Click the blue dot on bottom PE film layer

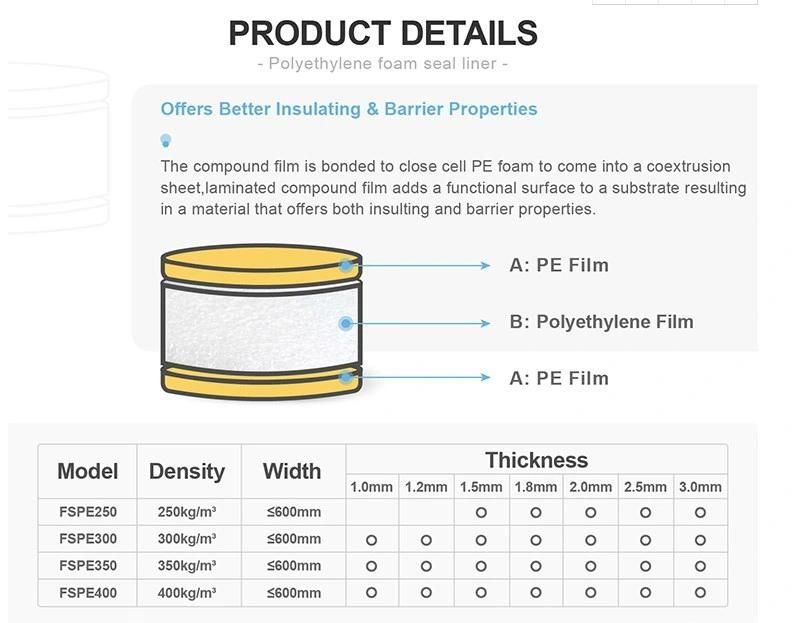[x=346, y=377]
